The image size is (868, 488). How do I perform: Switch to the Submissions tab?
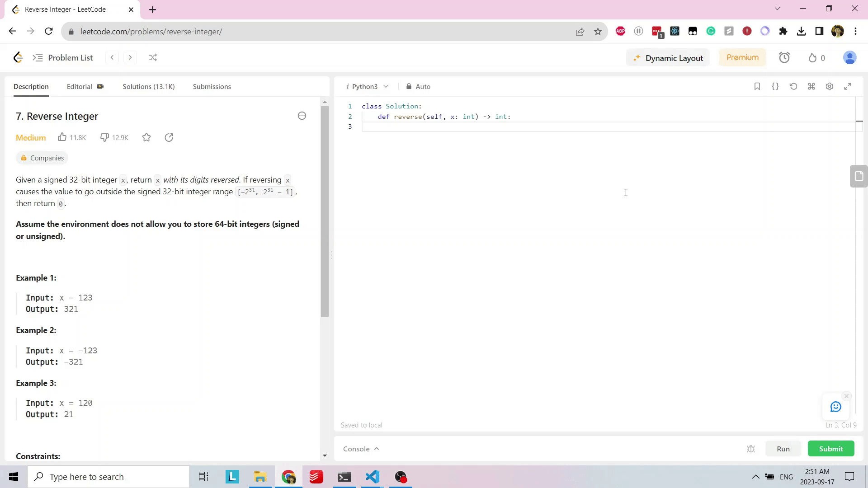click(212, 86)
